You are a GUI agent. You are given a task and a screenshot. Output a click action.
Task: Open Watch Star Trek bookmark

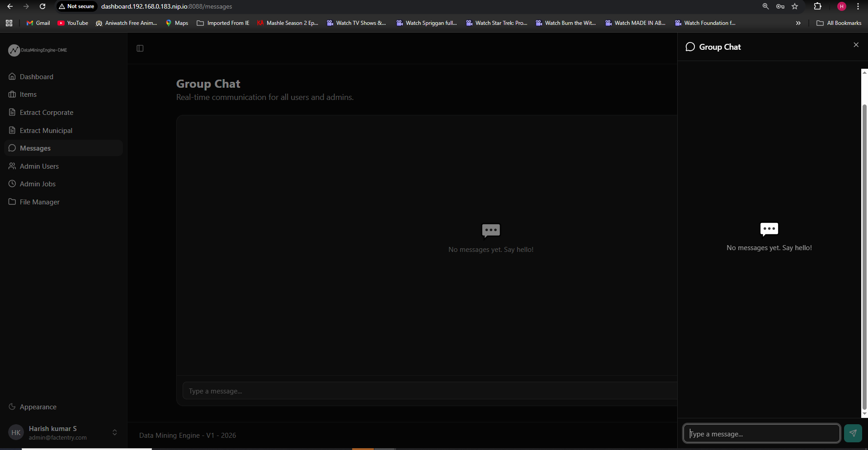coord(496,23)
